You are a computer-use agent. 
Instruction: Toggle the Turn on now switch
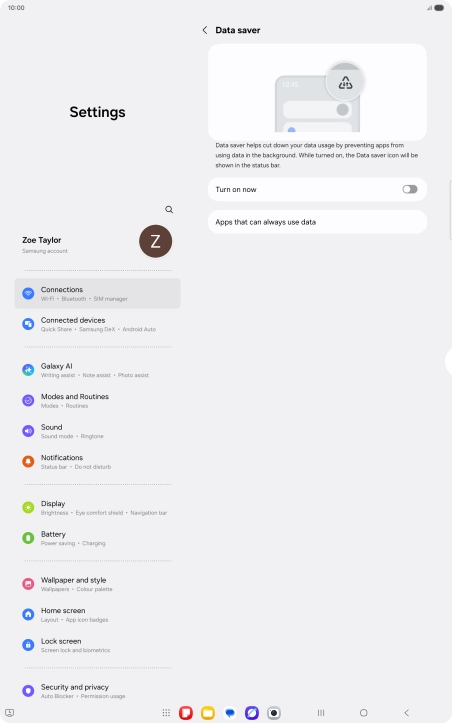point(410,190)
